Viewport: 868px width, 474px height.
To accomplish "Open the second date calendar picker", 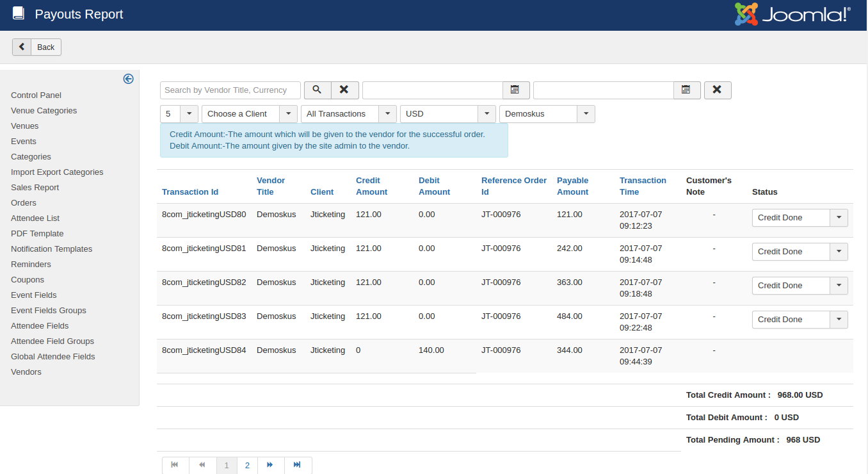I will [687, 90].
